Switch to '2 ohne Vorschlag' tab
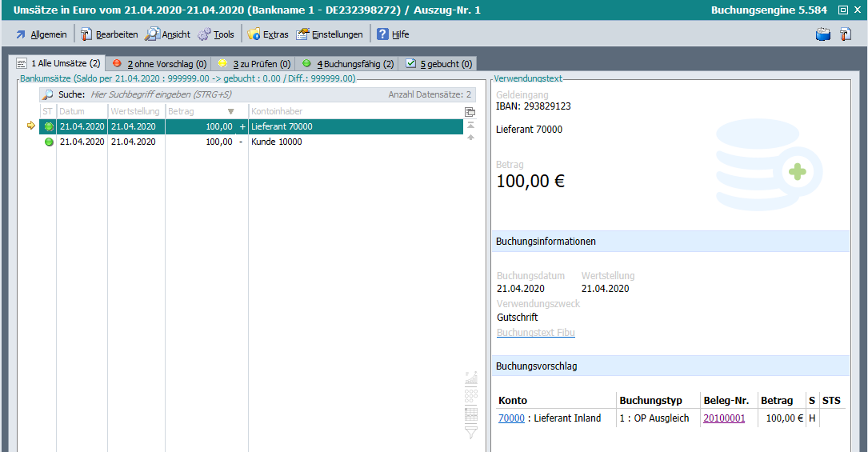This screenshot has height=452, width=868. pos(158,64)
